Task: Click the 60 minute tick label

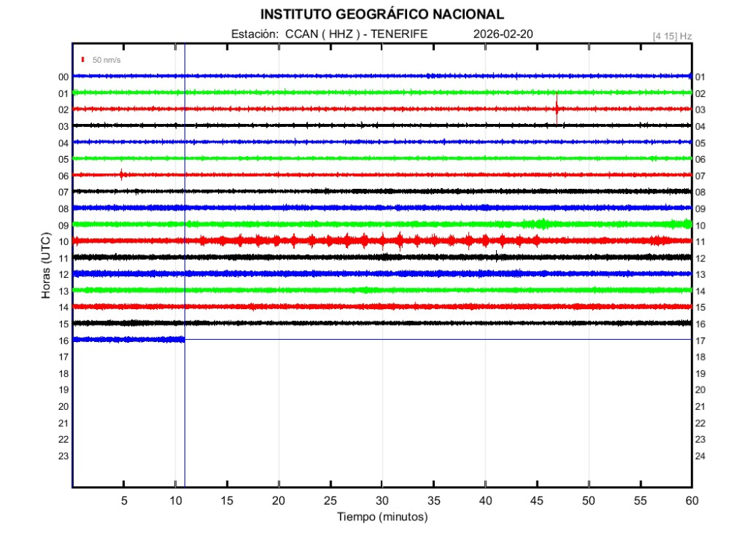Action: pos(692,500)
